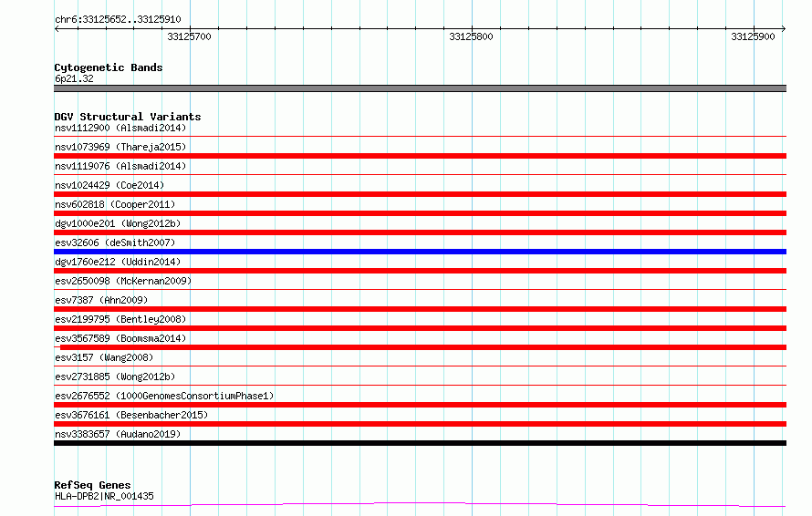Click the red esv3567589 (Boomsma2014) bar
The width and height of the screenshot is (812, 516).
(x=423, y=347)
